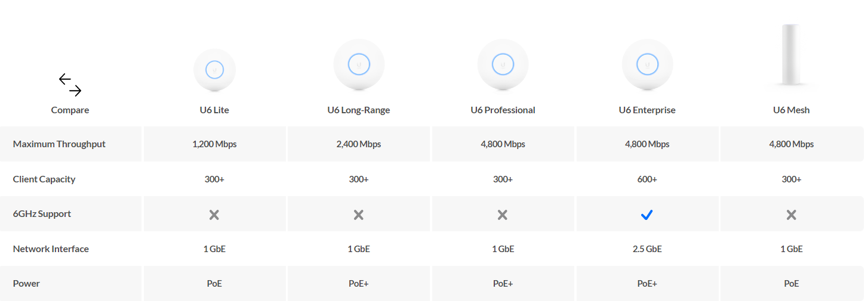Select the U6 Lite product image
The width and height of the screenshot is (868, 301).
pyautogui.click(x=214, y=70)
